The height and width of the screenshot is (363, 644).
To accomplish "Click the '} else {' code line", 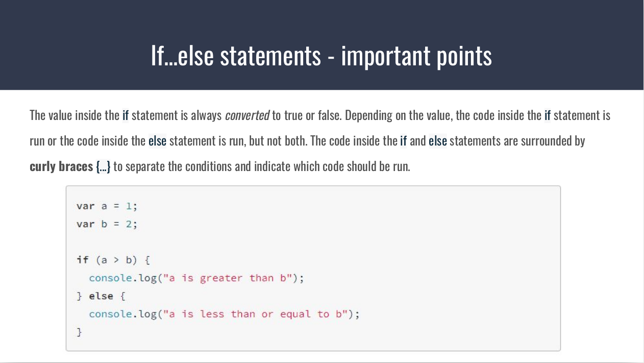I will coord(101,296).
